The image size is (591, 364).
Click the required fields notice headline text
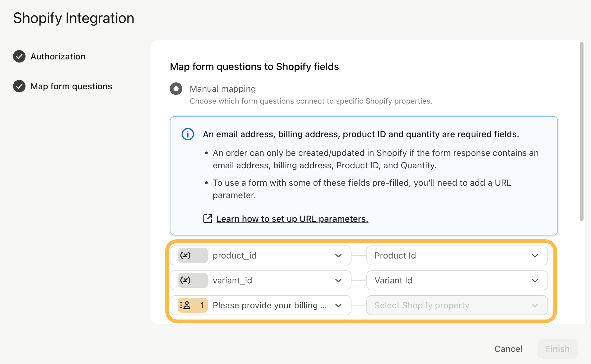click(x=361, y=134)
